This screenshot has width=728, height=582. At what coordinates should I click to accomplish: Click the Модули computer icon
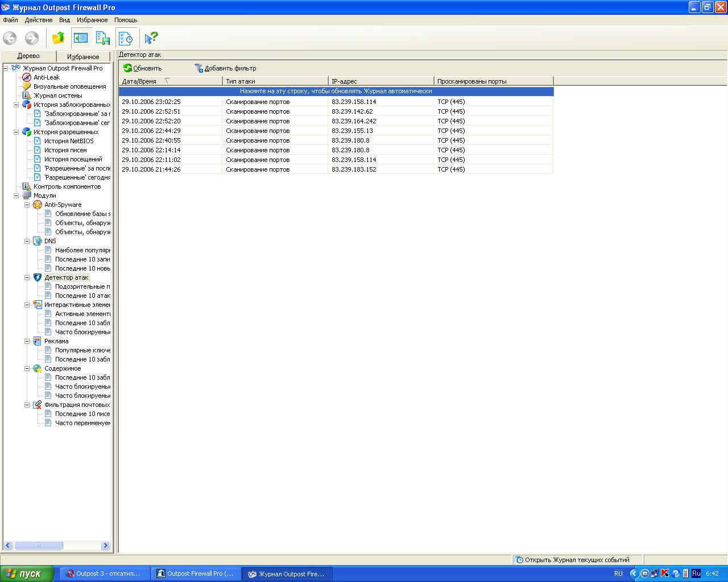tap(26, 196)
